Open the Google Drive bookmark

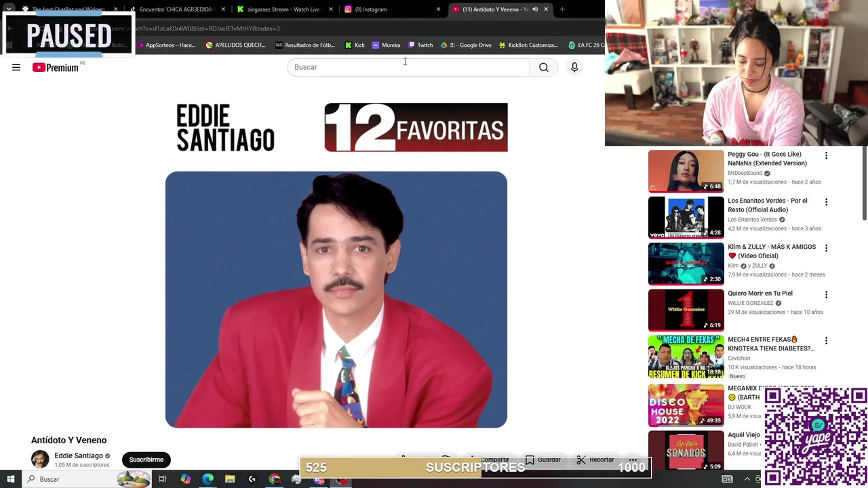(467, 45)
